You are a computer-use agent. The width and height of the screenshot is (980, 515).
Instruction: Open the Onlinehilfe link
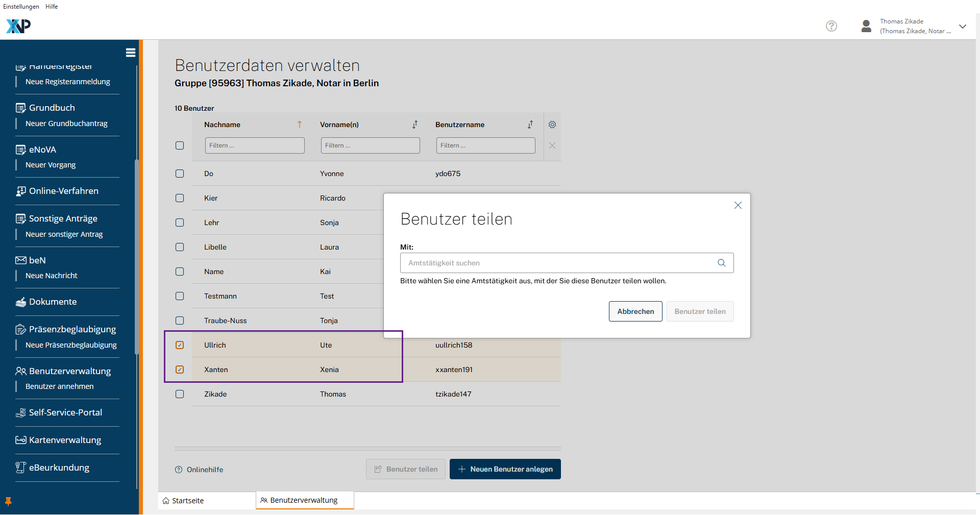(x=204, y=470)
